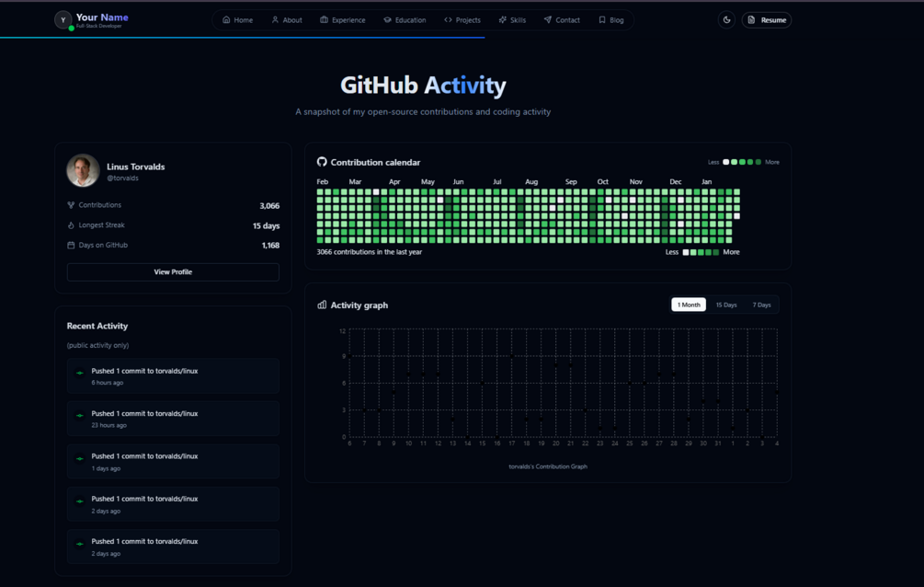The image size is (924, 587).
Task: Click the darkest green swatch in top legend
Action: click(x=759, y=162)
